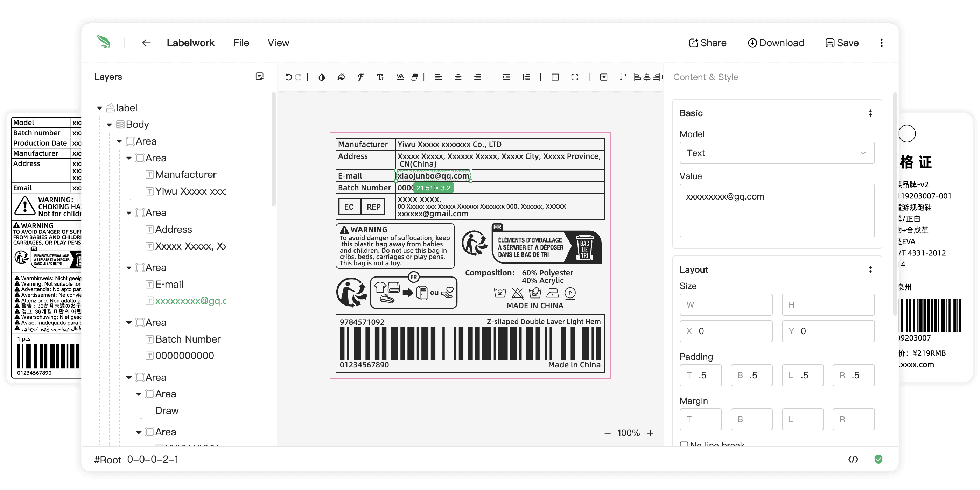
Task: Click the Download button
Action: tap(776, 43)
